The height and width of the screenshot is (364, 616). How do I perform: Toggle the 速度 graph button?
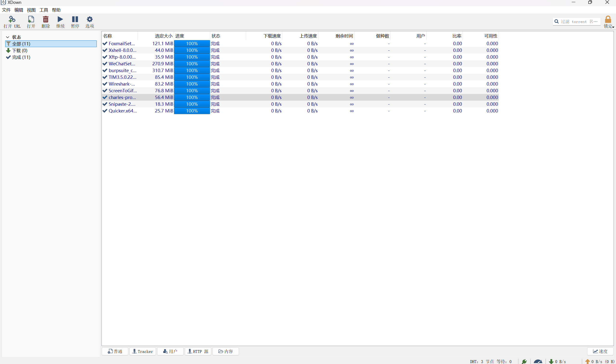(x=600, y=351)
